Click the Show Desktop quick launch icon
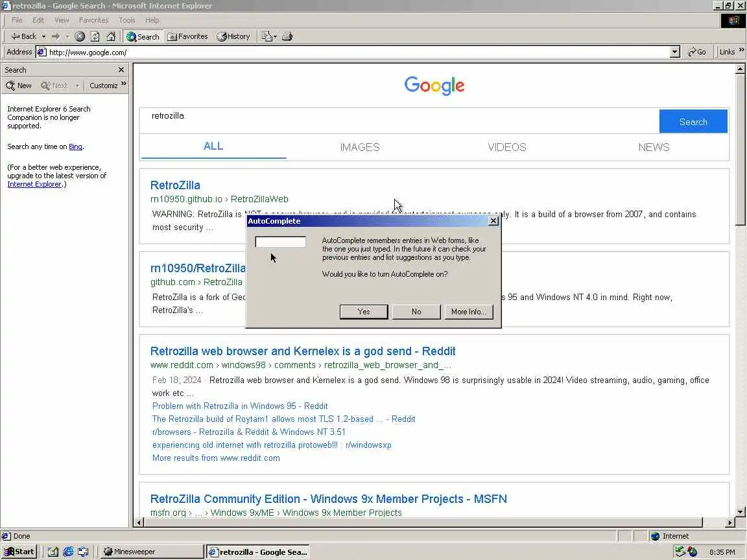Viewport: 747px width, 560px height. [x=53, y=552]
